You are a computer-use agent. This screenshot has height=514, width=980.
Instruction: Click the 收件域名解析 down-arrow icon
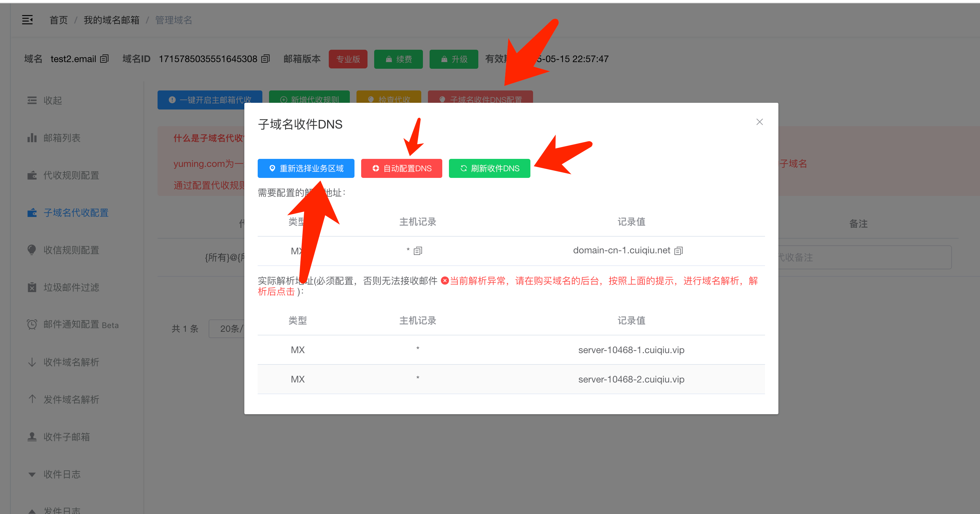(32, 362)
